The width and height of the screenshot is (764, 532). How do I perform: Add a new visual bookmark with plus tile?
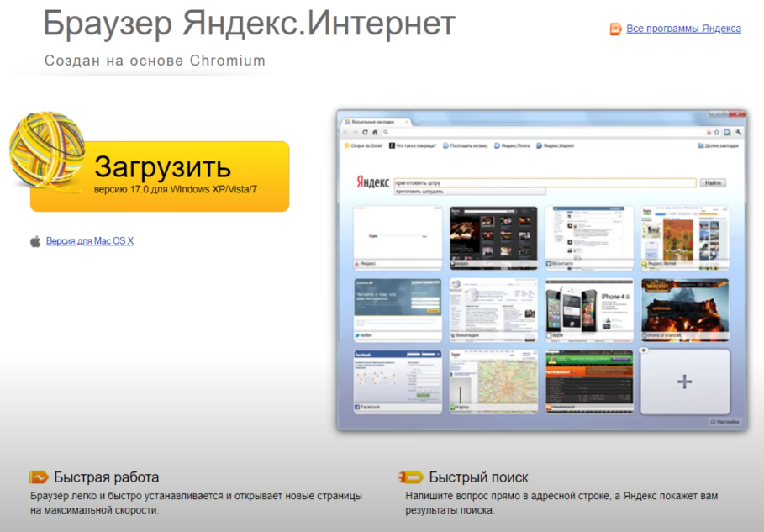click(685, 382)
